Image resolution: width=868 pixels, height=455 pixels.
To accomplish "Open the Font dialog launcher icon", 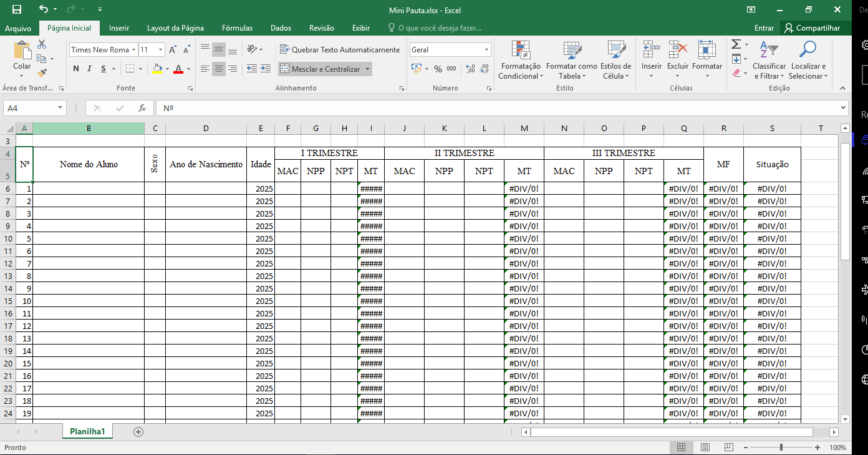I will (190, 89).
